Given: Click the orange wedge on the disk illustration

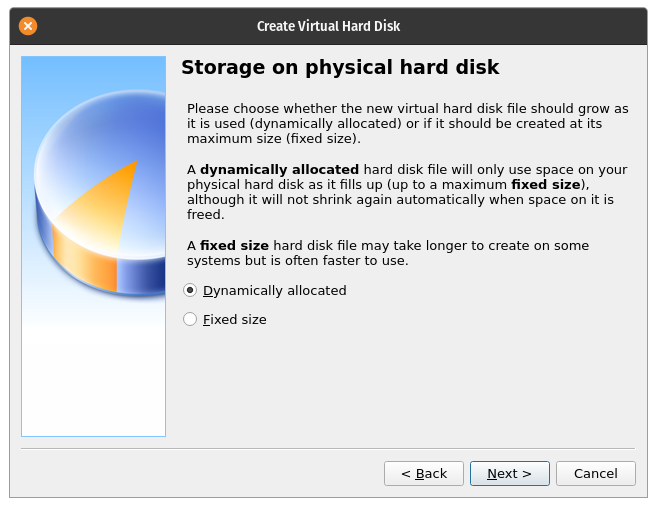Looking at the screenshot, I should point(110,200).
